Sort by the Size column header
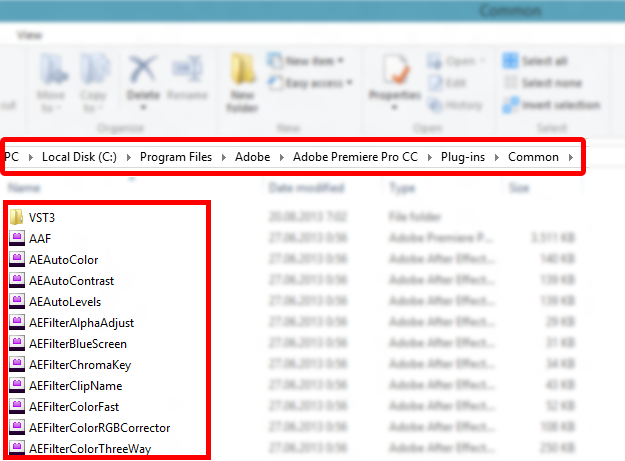625x461 pixels. click(x=519, y=188)
